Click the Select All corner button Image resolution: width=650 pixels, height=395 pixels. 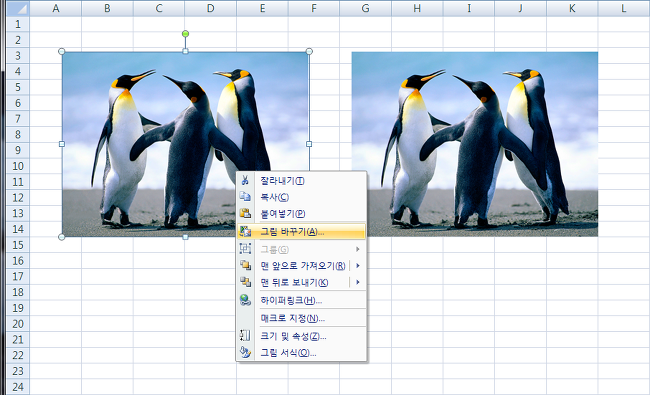click(x=18, y=8)
